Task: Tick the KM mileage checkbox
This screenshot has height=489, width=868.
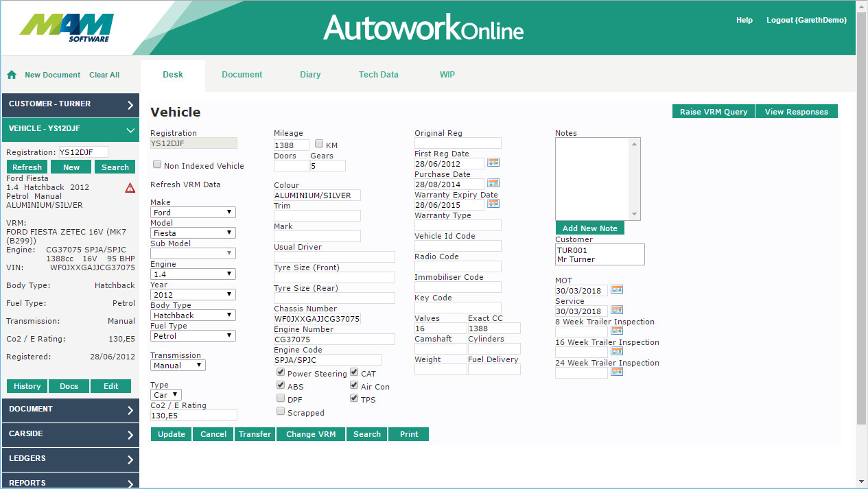Action: [319, 144]
